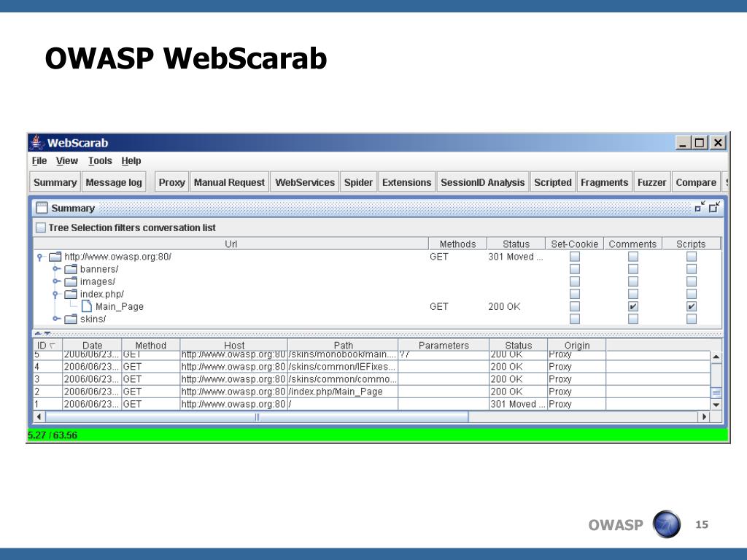The width and height of the screenshot is (747, 560).
Task: Collapse the http://www.owasp.org:80/ tree node
Action: click(x=40, y=257)
